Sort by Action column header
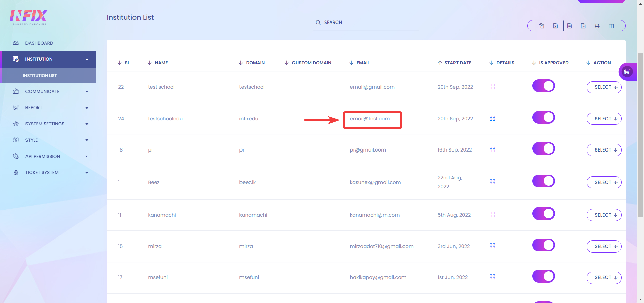 (599, 63)
